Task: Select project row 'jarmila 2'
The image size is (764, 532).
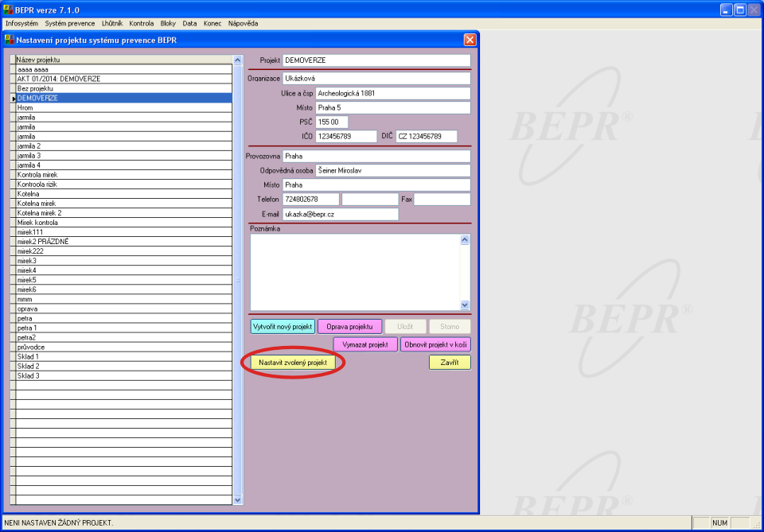Action: (x=124, y=146)
